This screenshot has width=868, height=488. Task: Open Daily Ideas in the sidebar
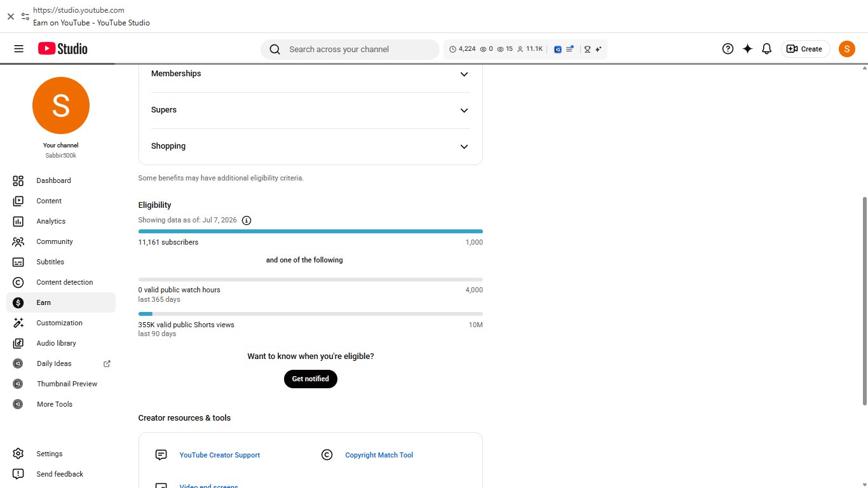[x=61, y=363]
